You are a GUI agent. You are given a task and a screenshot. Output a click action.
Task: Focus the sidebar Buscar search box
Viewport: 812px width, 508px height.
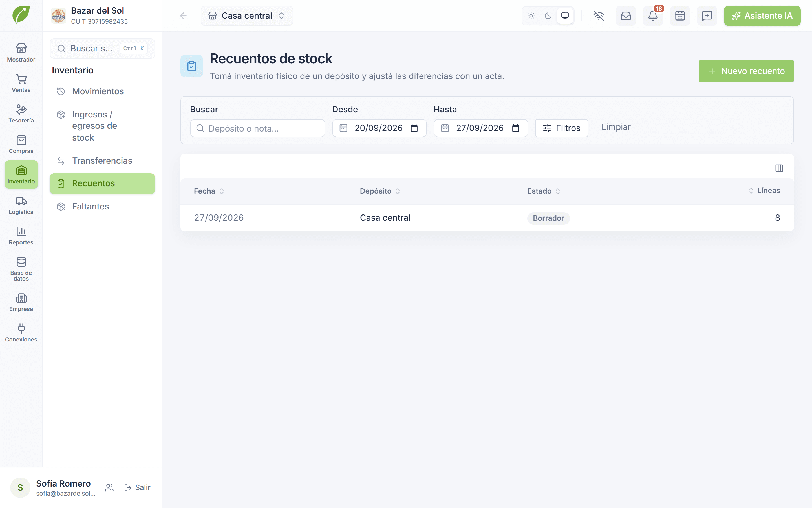pos(102,48)
